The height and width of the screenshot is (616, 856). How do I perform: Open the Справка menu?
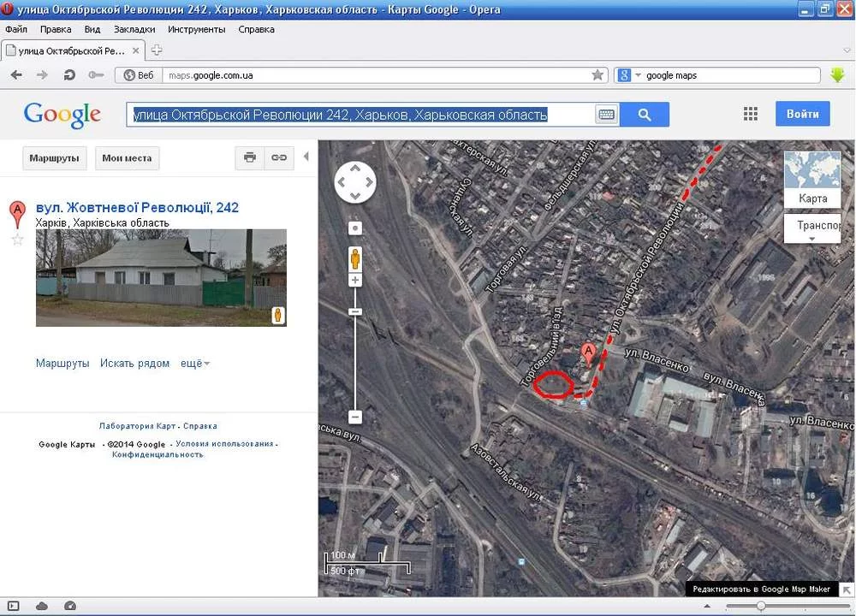click(x=256, y=29)
